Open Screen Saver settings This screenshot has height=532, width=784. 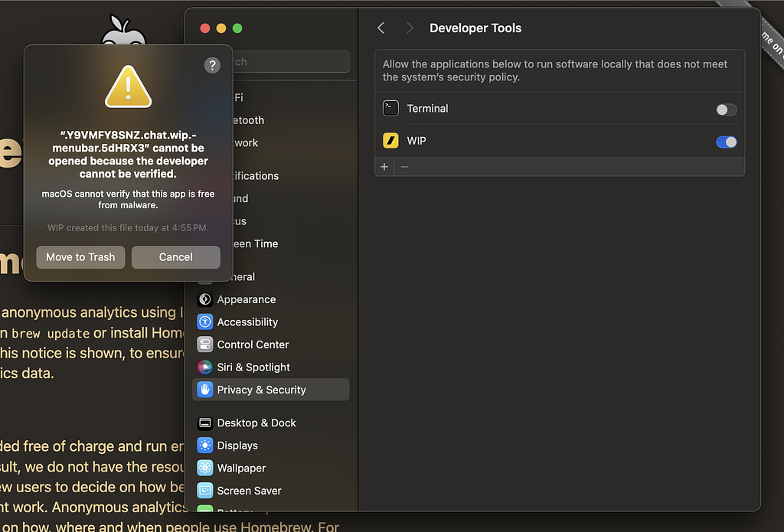point(249,491)
